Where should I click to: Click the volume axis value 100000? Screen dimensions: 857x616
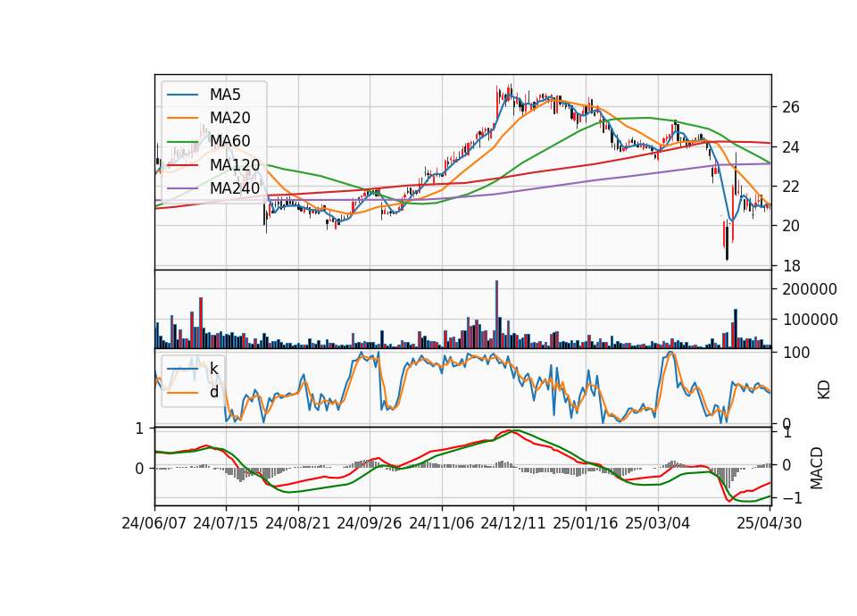tap(810, 320)
